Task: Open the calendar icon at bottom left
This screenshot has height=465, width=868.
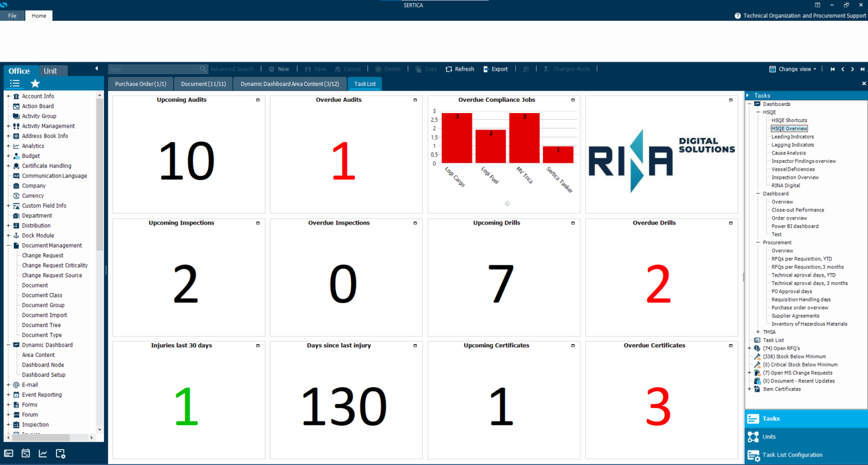Action: click(25, 453)
